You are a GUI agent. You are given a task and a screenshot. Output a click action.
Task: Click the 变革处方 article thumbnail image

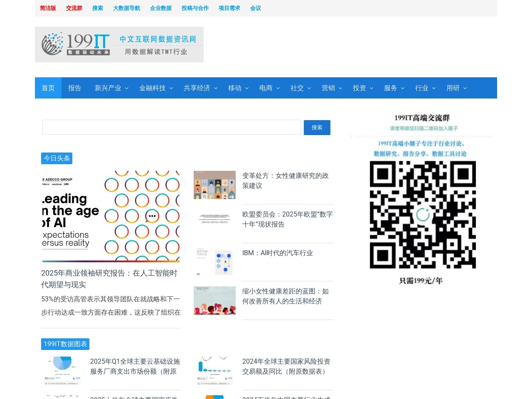point(214,185)
